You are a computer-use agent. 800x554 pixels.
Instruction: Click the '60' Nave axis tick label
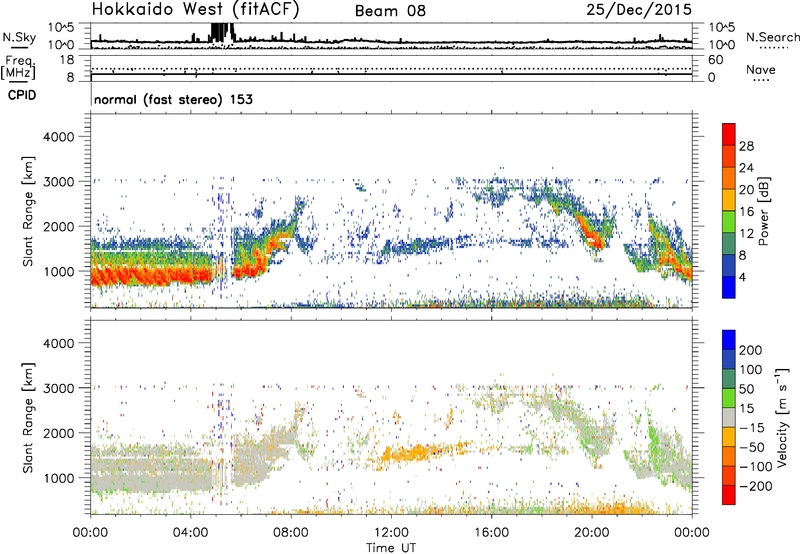coord(715,60)
